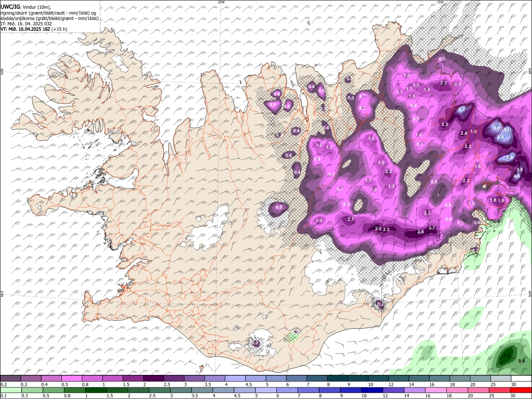Pick the light pink 16 swatch in the lower legend

436,390
